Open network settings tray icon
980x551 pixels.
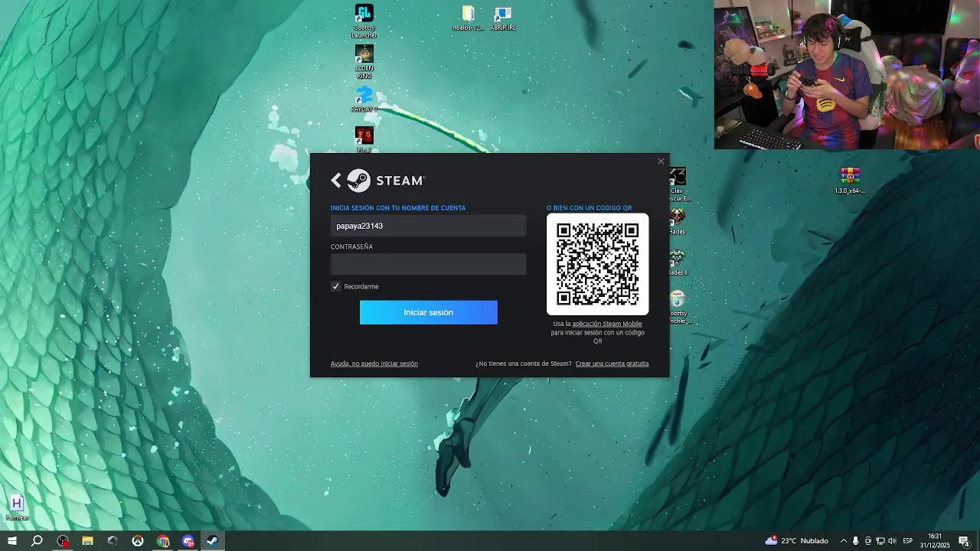click(x=880, y=541)
